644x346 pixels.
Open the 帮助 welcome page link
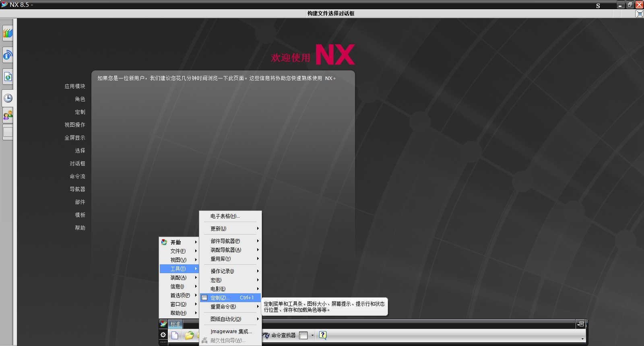(x=80, y=228)
